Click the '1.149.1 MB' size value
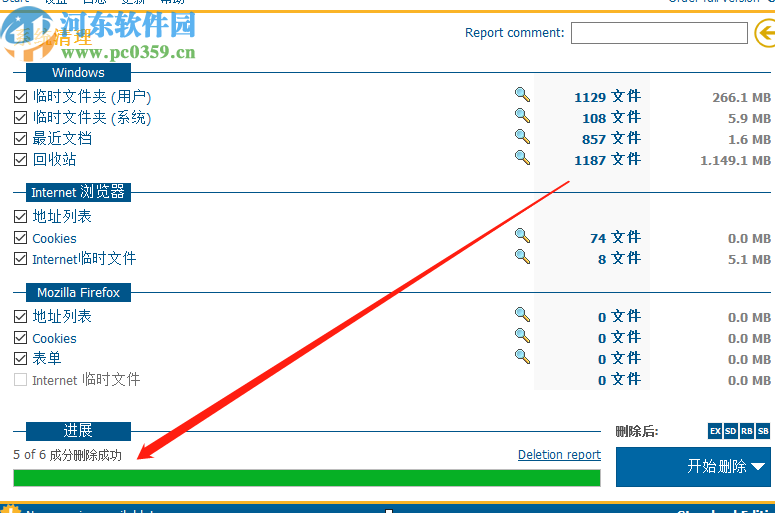This screenshot has height=513, width=775. 735,161
